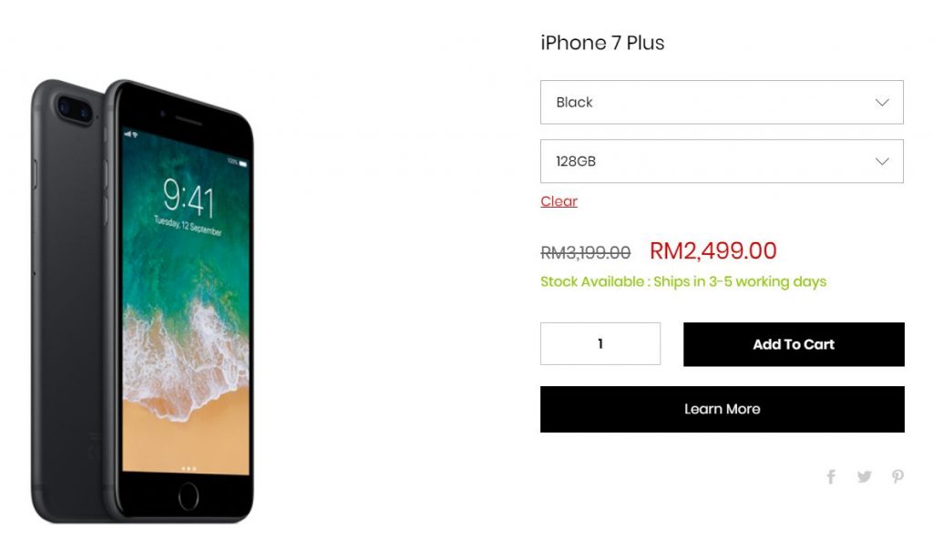Screen dimensions: 933x560
Task: Clear the selected product options
Action: 559,201
